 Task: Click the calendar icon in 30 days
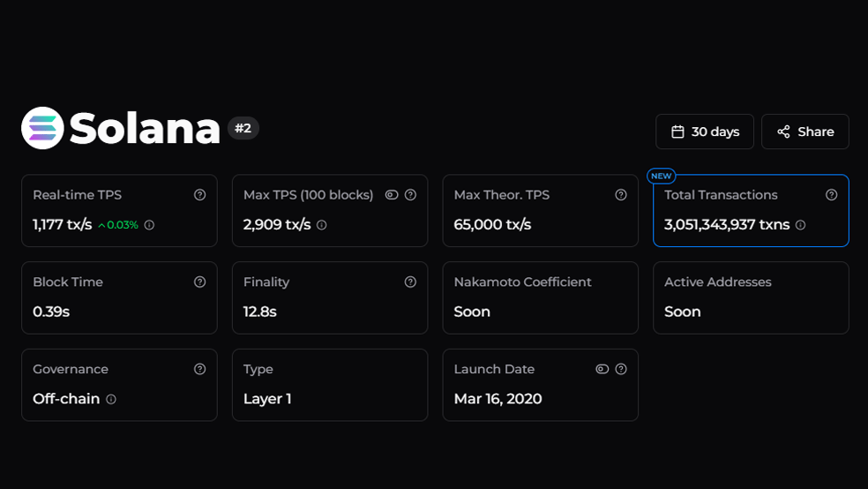(x=677, y=132)
